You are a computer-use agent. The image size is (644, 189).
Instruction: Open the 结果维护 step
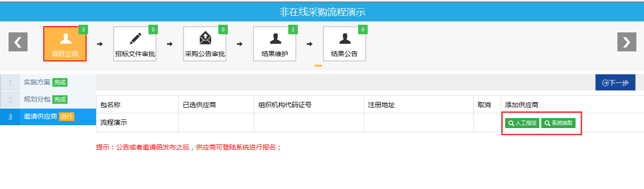(x=275, y=44)
